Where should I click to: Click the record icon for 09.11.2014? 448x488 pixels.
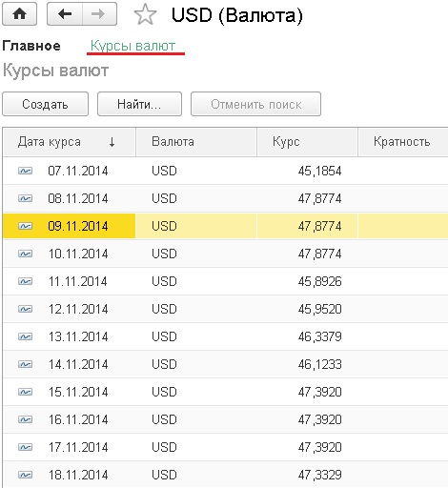(x=25, y=226)
